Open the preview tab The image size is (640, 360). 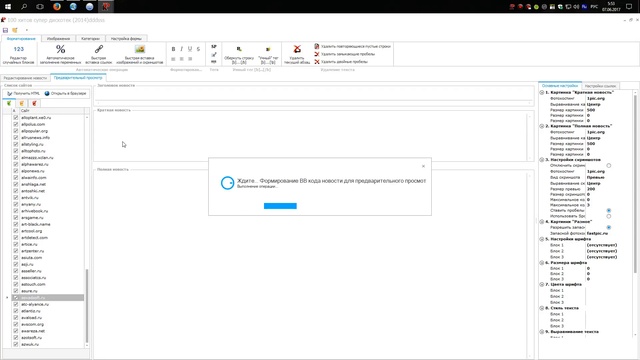point(78,78)
